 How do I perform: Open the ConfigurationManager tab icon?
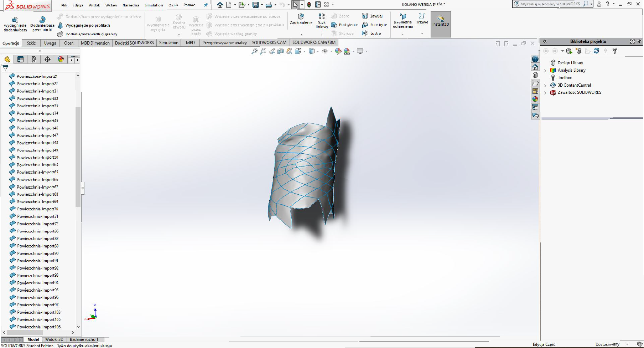coord(34,60)
